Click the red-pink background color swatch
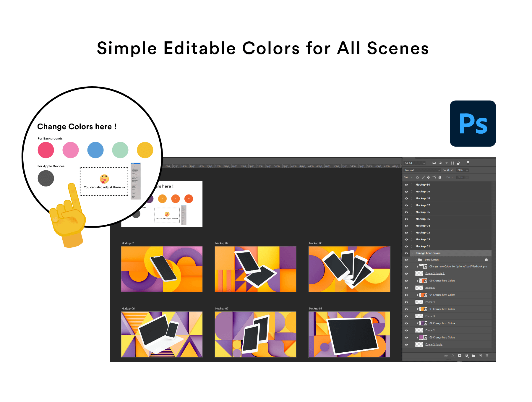Viewport: 532px width, 402px height. [x=46, y=150]
